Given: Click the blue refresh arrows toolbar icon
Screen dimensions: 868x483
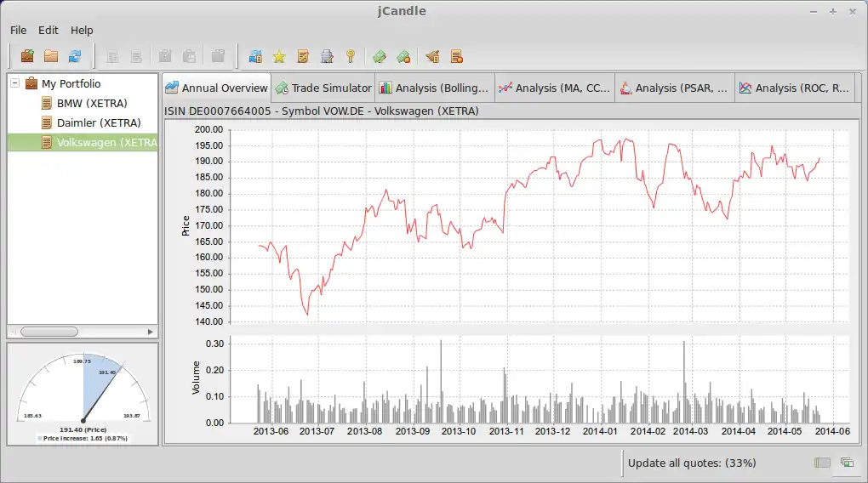Looking at the screenshot, I should 75,56.
